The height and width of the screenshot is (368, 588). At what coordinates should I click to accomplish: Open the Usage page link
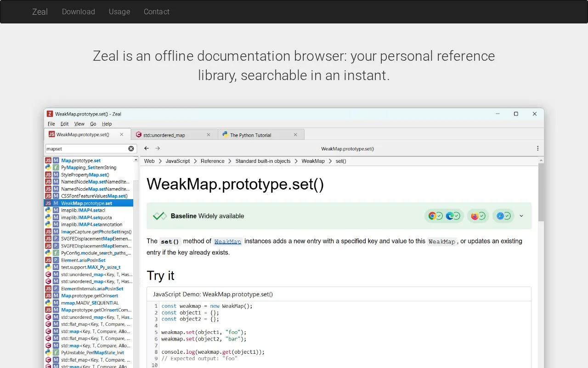(119, 11)
